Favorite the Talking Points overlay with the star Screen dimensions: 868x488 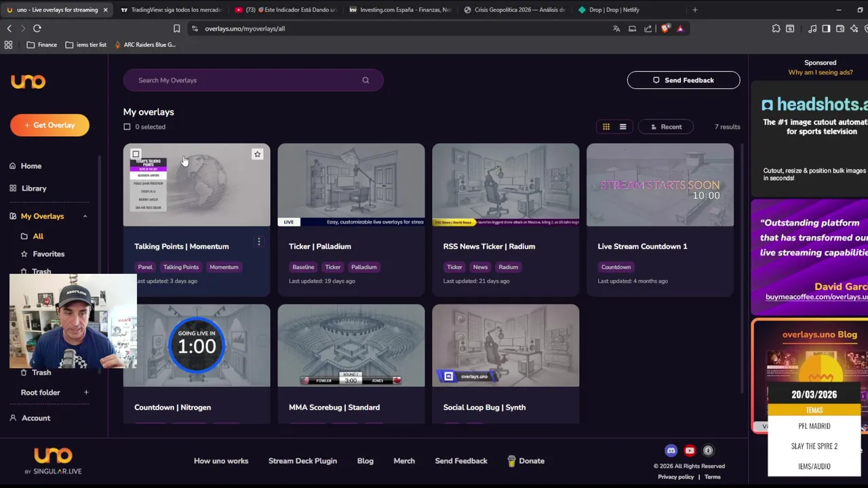[257, 155]
